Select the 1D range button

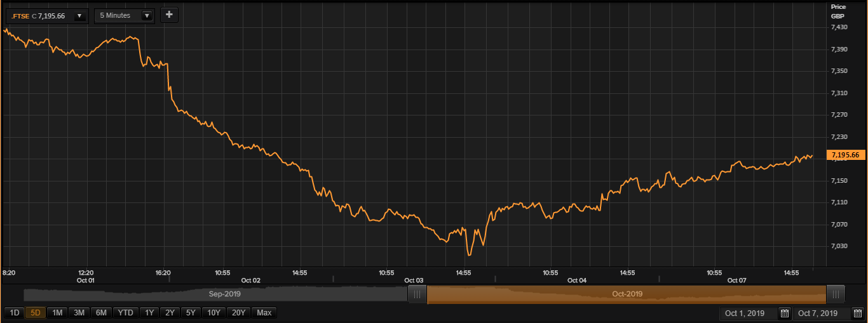15,313
